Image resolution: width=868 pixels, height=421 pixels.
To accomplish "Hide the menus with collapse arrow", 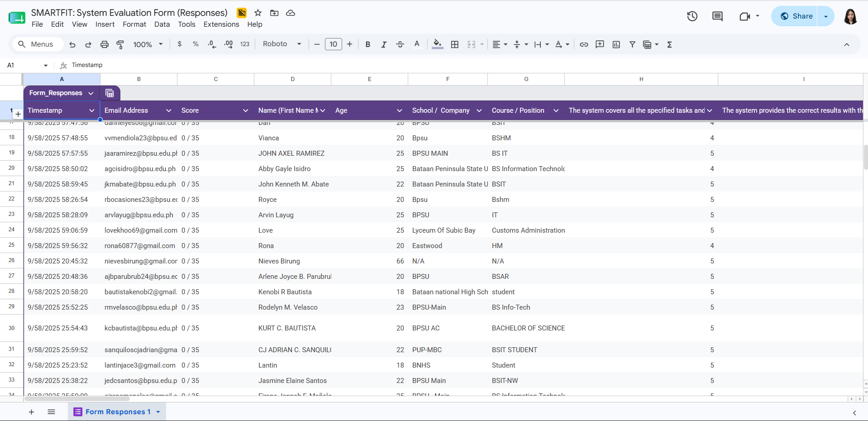I will [x=846, y=44].
